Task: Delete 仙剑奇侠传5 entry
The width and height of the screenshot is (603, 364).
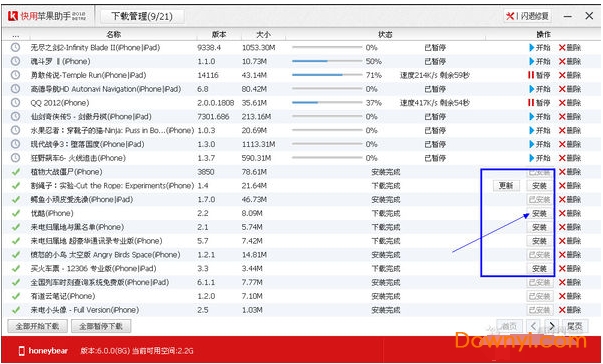Action: (x=570, y=117)
